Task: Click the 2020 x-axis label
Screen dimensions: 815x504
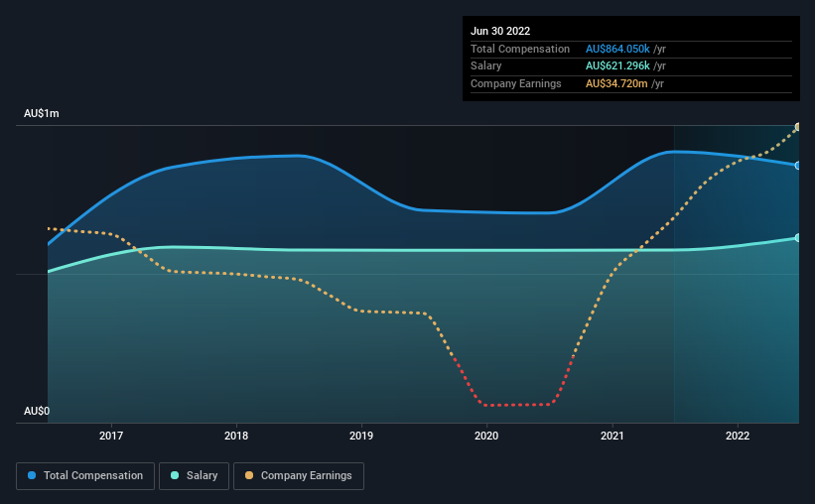Action: [486, 436]
